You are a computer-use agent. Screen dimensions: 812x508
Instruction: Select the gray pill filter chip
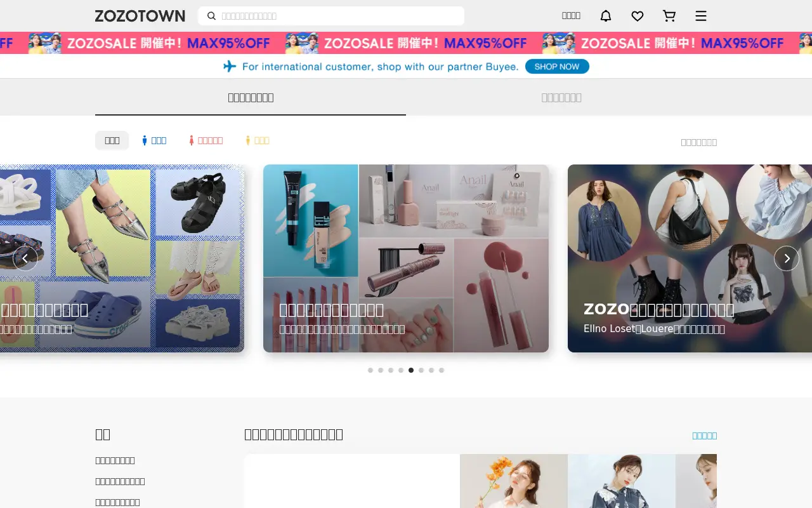tap(112, 140)
